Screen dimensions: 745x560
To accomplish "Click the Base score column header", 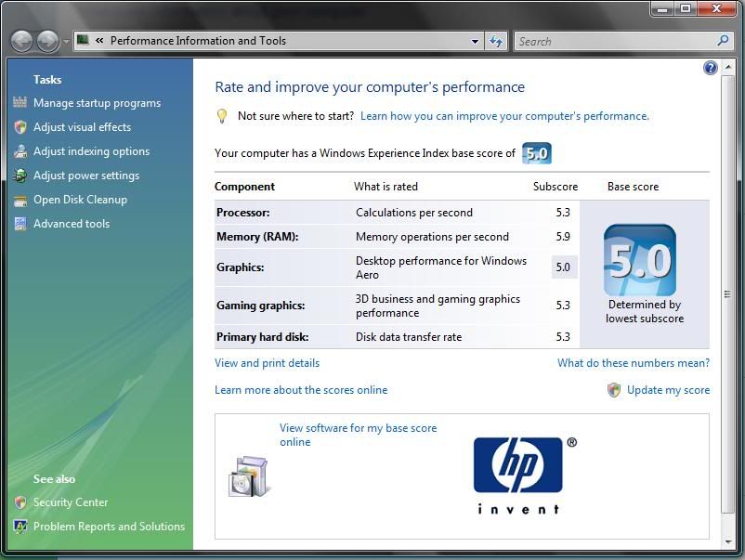I will click(633, 186).
